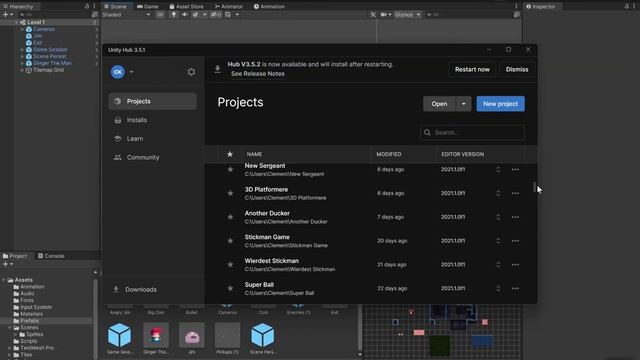
Task: Sort by EDITOR VERSION column
Action: coord(462,154)
